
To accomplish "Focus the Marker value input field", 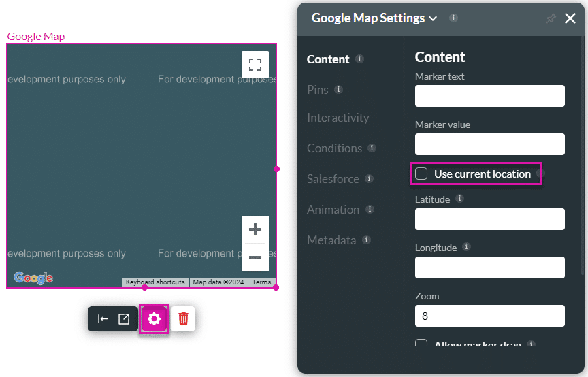I will [x=490, y=144].
